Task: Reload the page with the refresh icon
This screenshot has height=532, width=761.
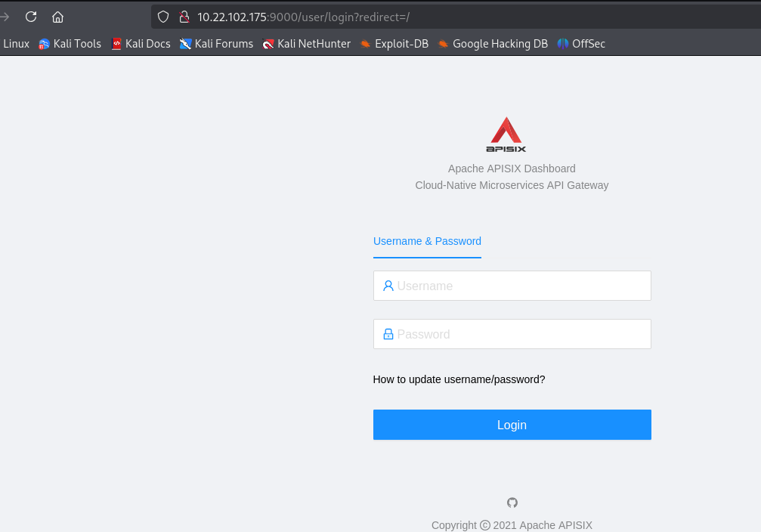Action: click(x=31, y=17)
